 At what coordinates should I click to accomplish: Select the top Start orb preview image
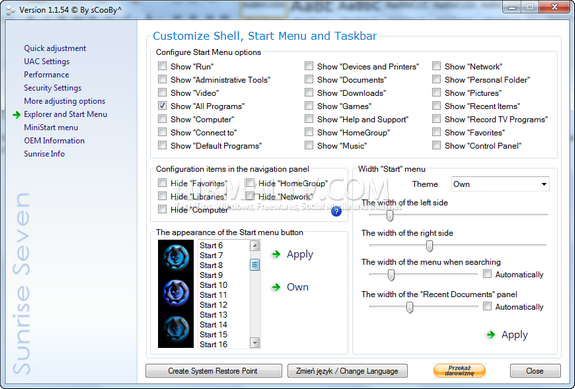pos(176,257)
